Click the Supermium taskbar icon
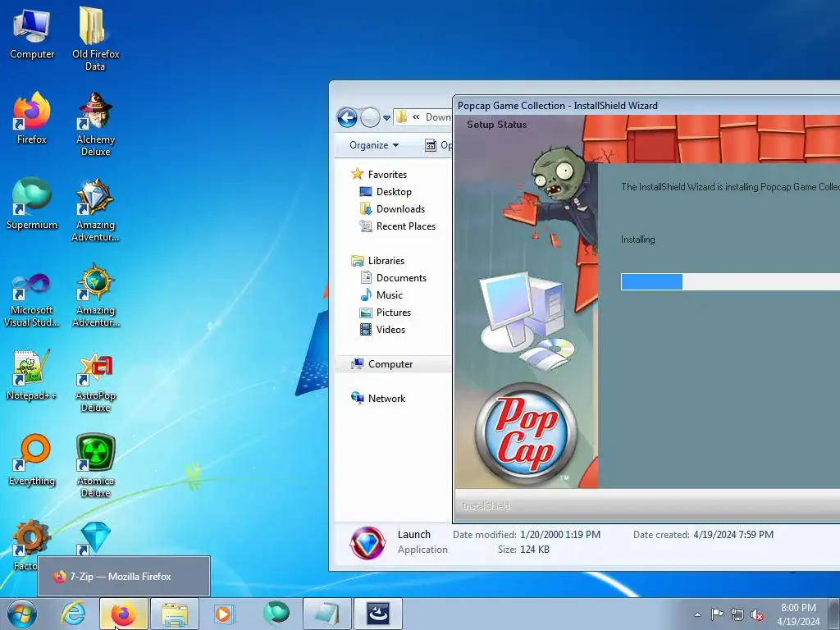Image resolution: width=840 pixels, height=630 pixels. coord(276,614)
